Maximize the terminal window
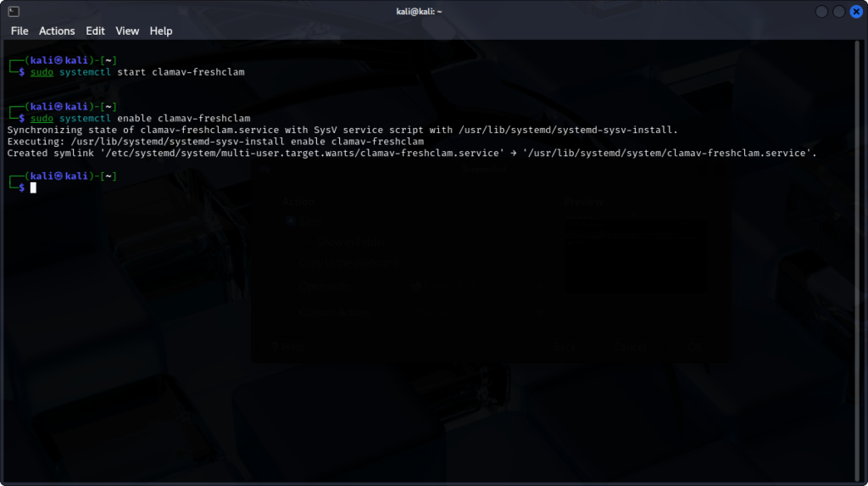The height and width of the screenshot is (486, 868). (x=838, y=11)
